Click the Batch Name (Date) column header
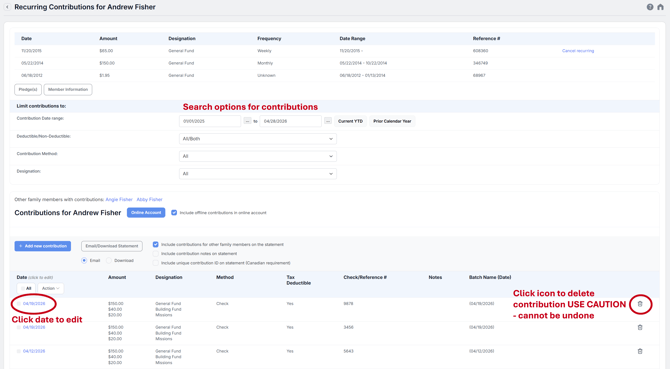 [490, 278]
